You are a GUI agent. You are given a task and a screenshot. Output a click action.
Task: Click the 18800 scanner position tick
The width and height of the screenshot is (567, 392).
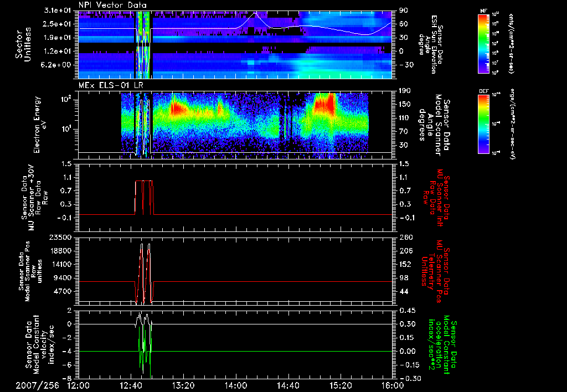(61, 251)
